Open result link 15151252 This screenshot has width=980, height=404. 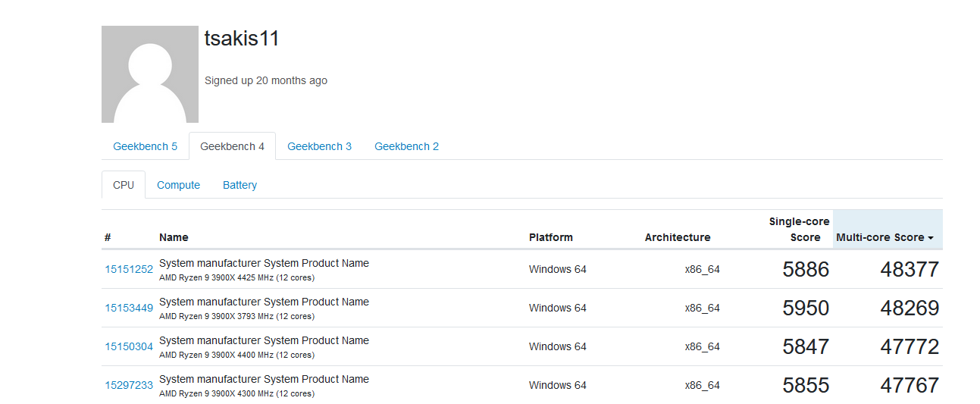(129, 269)
